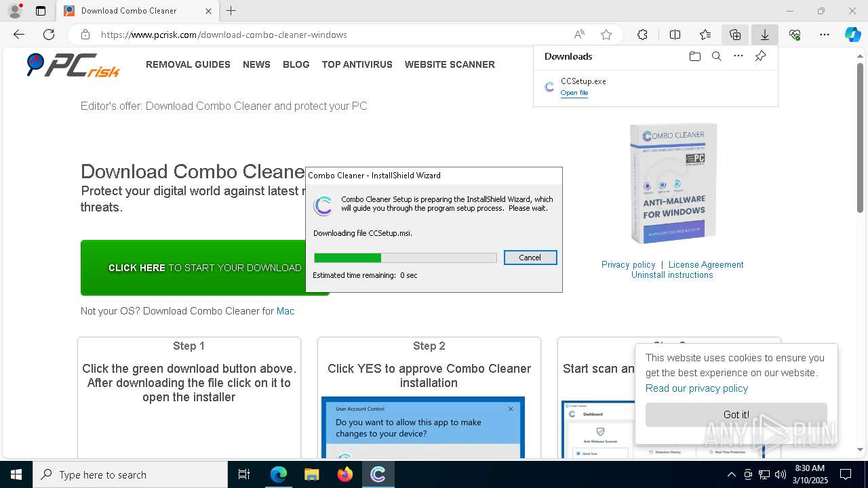Click Combo Cleaner product box image
The image size is (868, 488).
coord(673,183)
